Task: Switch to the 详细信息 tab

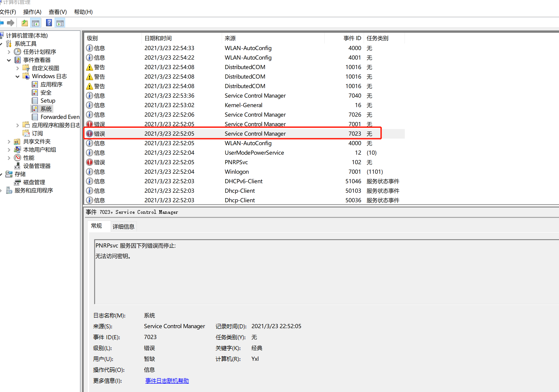Action: 123,226
